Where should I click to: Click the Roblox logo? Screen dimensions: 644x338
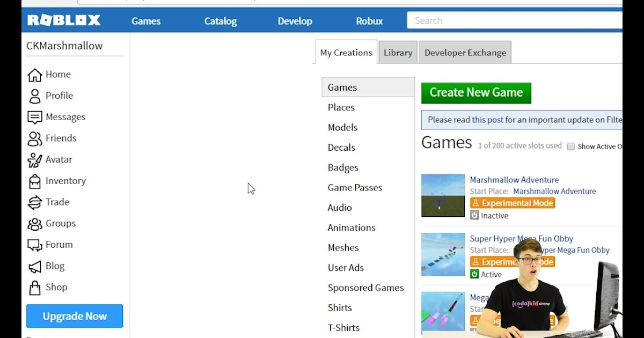(x=64, y=20)
